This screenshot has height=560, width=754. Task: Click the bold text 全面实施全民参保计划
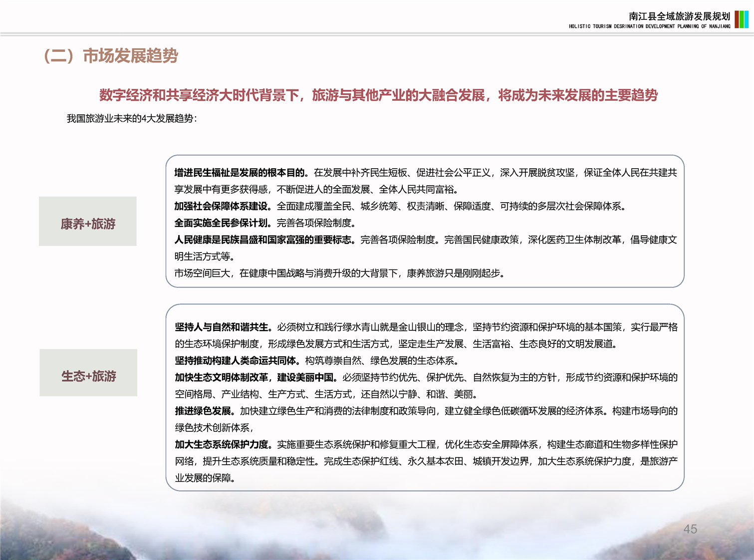click(x=223, y=223)
